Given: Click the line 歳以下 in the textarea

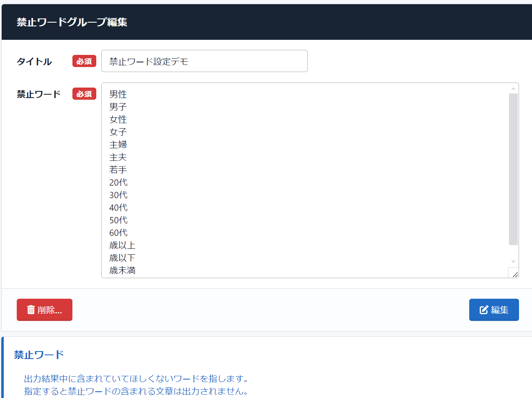Looking at the screenshot, I should click(122, 258).
